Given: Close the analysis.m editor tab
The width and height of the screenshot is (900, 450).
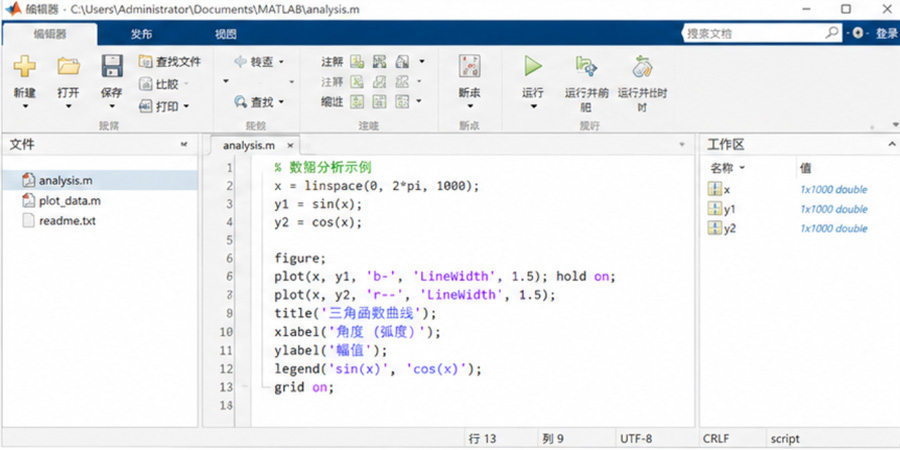Looking at the screenshot, I should point(290,146).
